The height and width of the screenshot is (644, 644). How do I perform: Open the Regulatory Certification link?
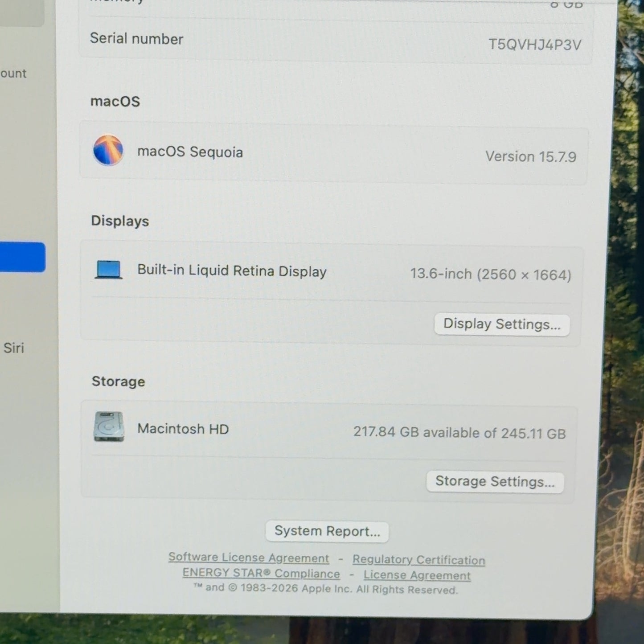coord(418,560)
